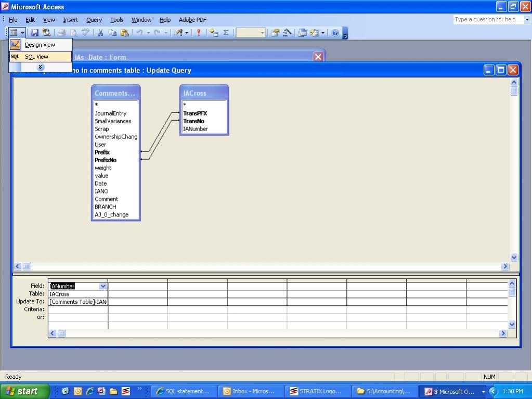Screen dimensions: 532x399
Task: Open the Field cell dropdown arrow
Action: tap(103, 286)
